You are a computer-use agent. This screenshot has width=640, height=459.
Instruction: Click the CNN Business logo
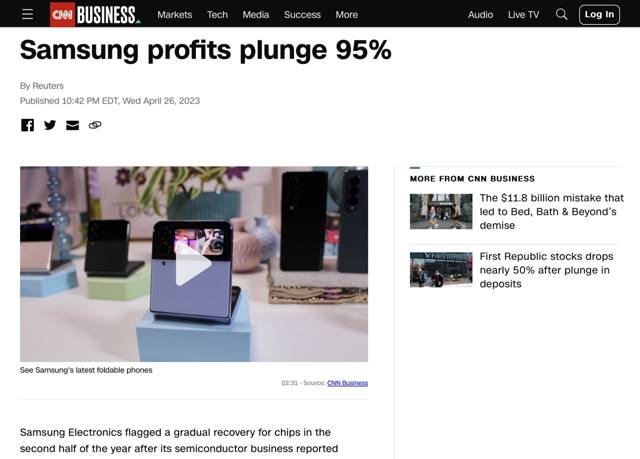(95, 14)
